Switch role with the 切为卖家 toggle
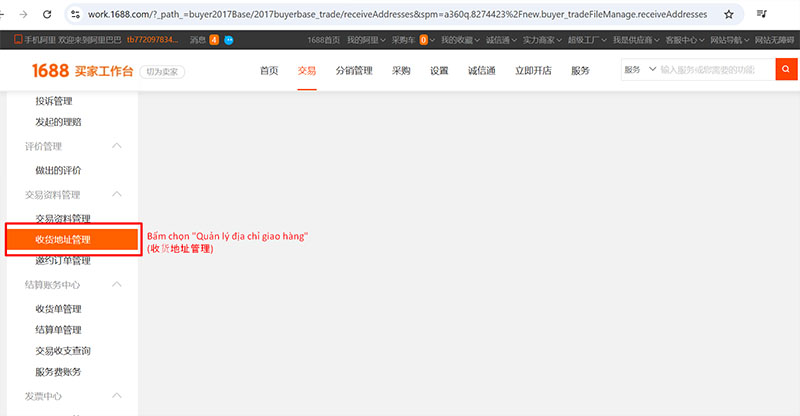The height and width of the screenshot is (416, 800). [x=158, y=72]
